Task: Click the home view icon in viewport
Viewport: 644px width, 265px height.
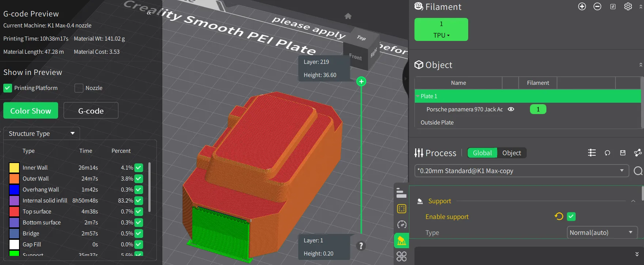Action: (348, 16)
